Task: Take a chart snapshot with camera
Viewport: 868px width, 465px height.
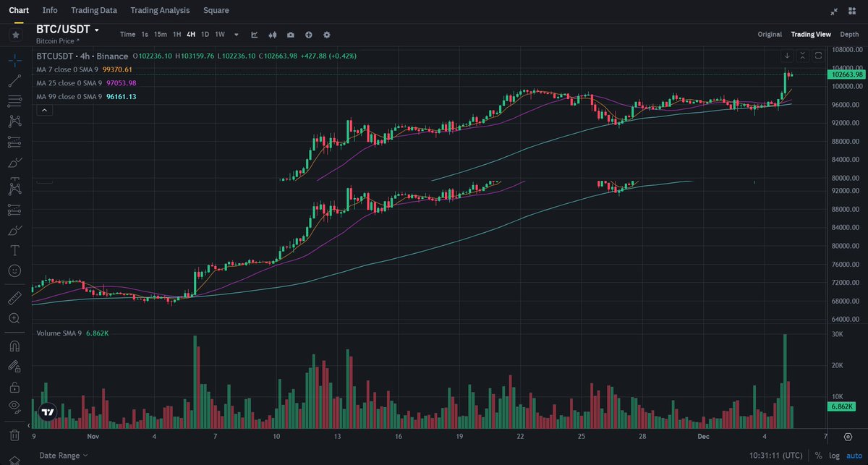Action: [291, 34]
